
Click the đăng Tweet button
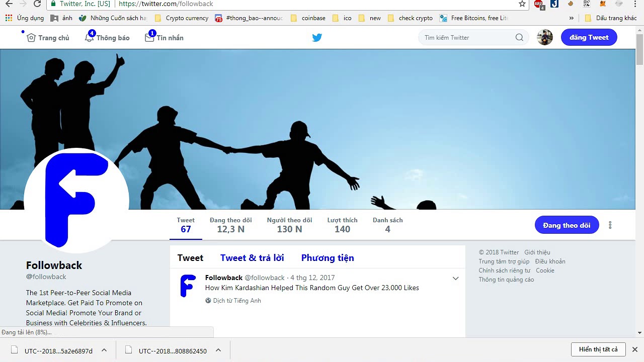click(589, 37)
